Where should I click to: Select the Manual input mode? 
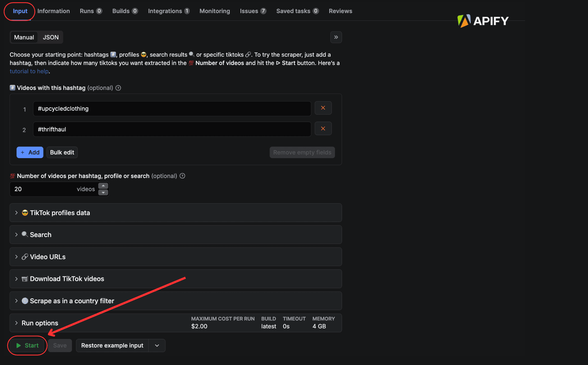coord(24,37)
